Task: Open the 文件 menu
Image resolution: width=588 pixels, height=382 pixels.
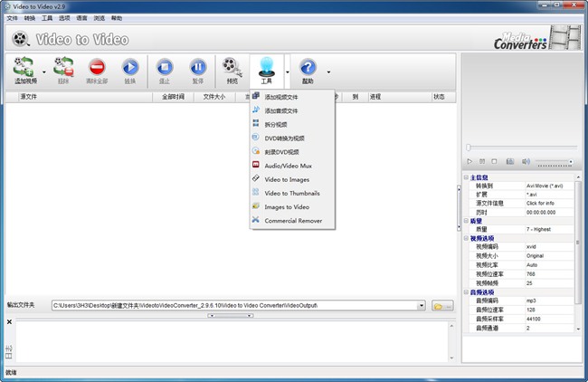Action: tap(12, 18)
